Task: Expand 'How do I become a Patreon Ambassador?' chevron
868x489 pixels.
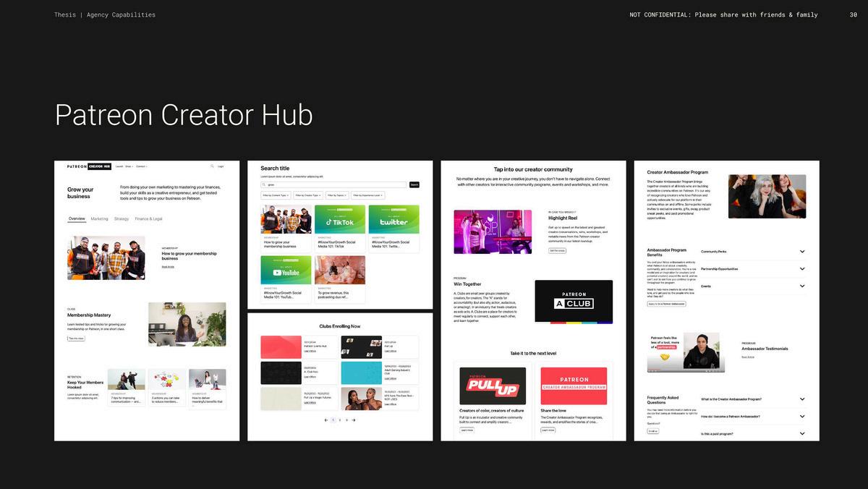Action: 802,417
